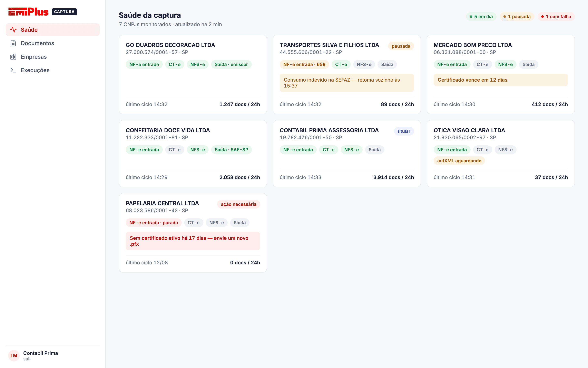Click 'Sem certificado ativo há 17 dias' alert
Image resolution: width=588 pixels, height=368 pixels.
point(193,241)
